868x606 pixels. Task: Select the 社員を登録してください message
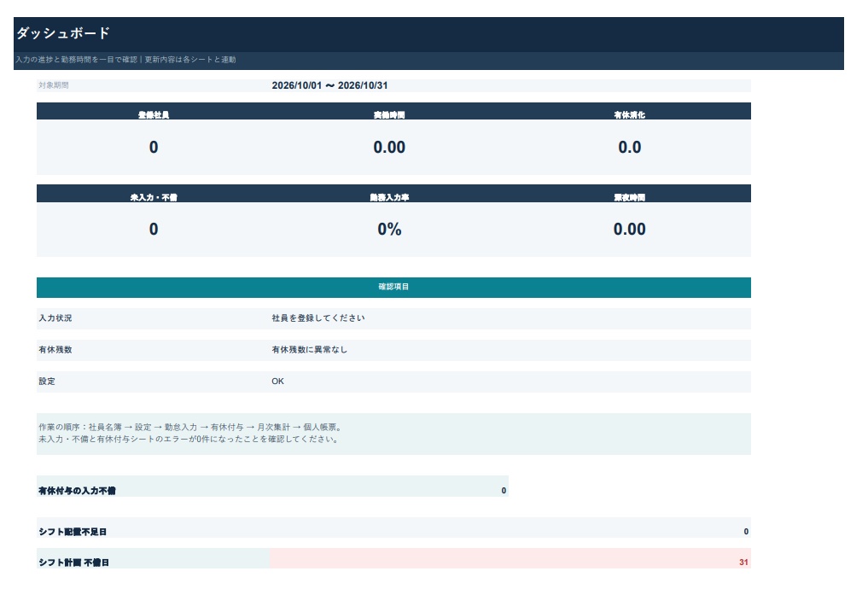pos(318,318)
